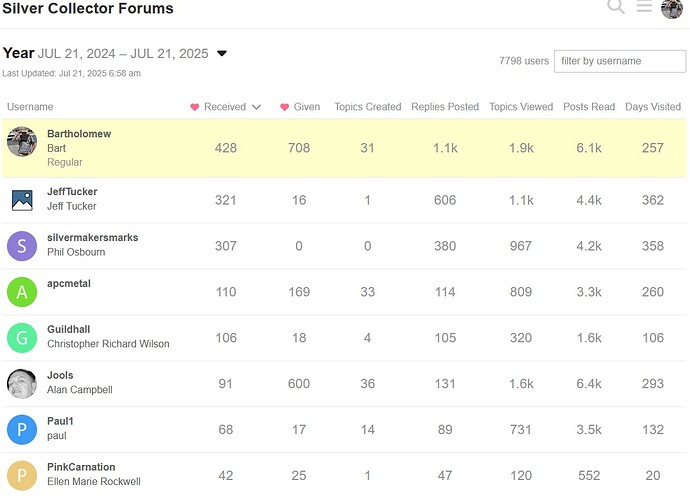Screen dimensions: 690x497
Task: Click the filter by username field
Action: 620,61
